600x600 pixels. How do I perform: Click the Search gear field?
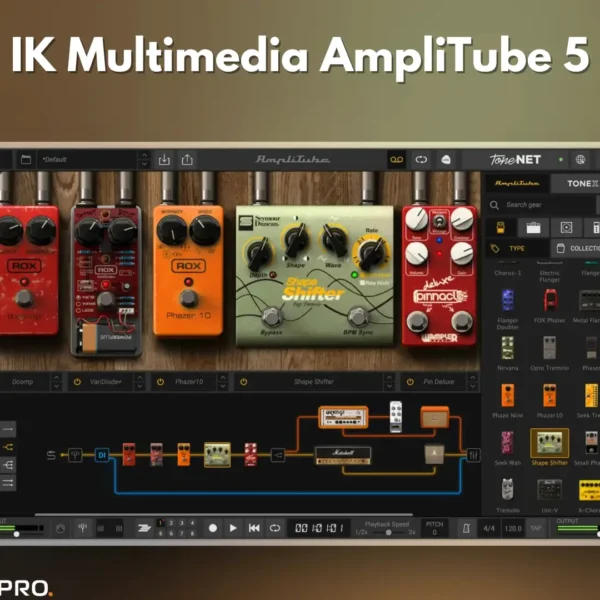[540, 205]
